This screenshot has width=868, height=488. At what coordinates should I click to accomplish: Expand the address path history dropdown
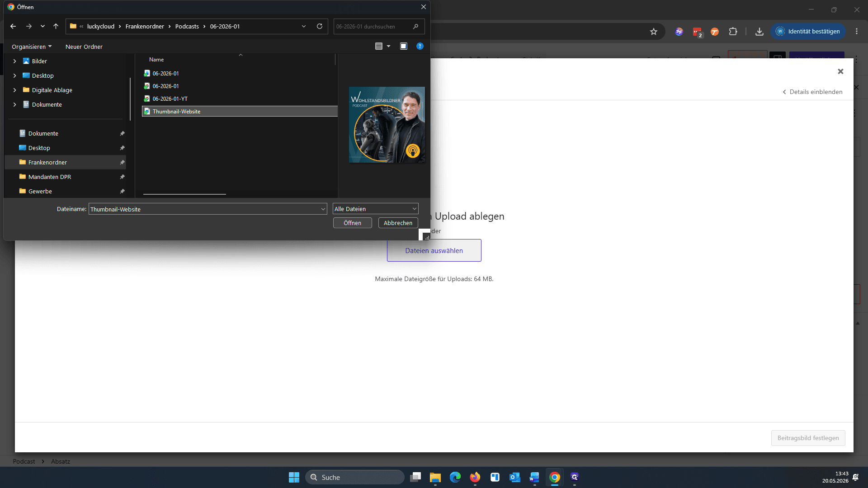(304, 26)
